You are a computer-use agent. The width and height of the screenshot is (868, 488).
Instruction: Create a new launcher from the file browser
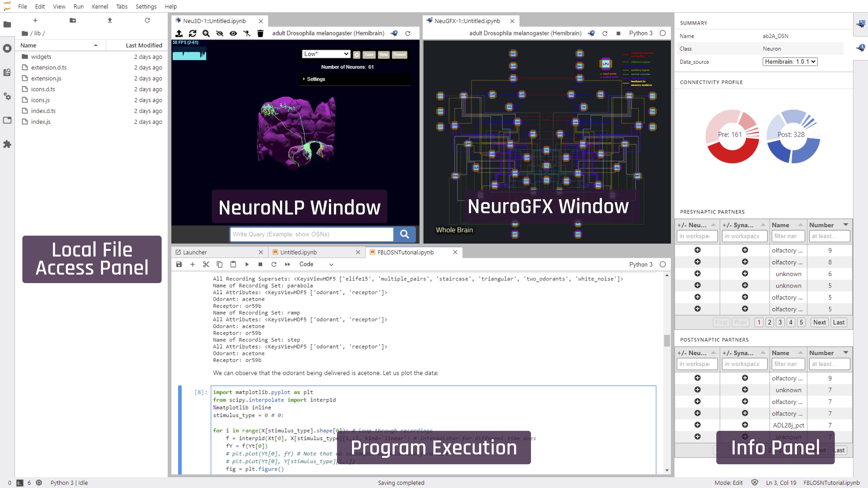pyautogui.click(x=35, y=21)
